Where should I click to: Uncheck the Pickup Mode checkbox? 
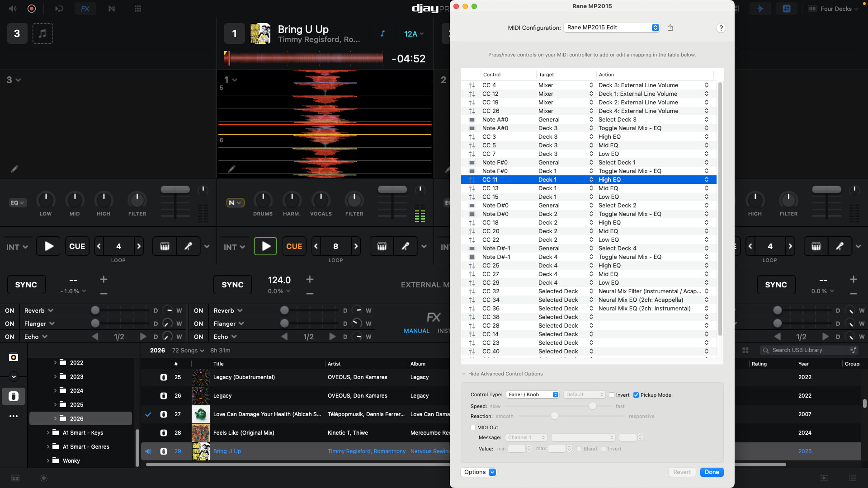point(636,395)
